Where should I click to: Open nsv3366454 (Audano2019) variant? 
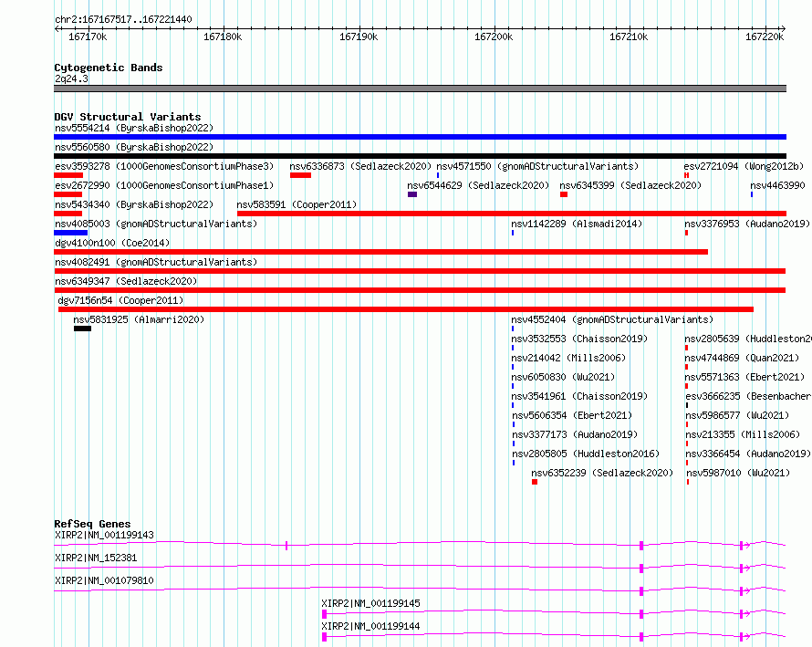[x=748, y=454]
